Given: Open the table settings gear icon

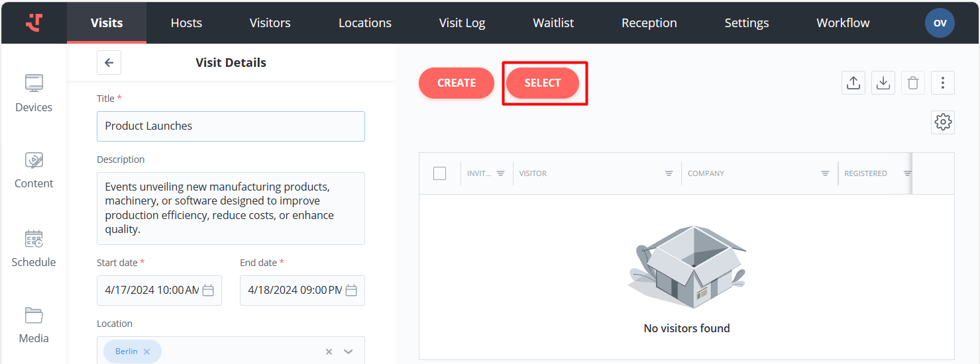Looking at the screenshot, I should [x=942, y=122].
